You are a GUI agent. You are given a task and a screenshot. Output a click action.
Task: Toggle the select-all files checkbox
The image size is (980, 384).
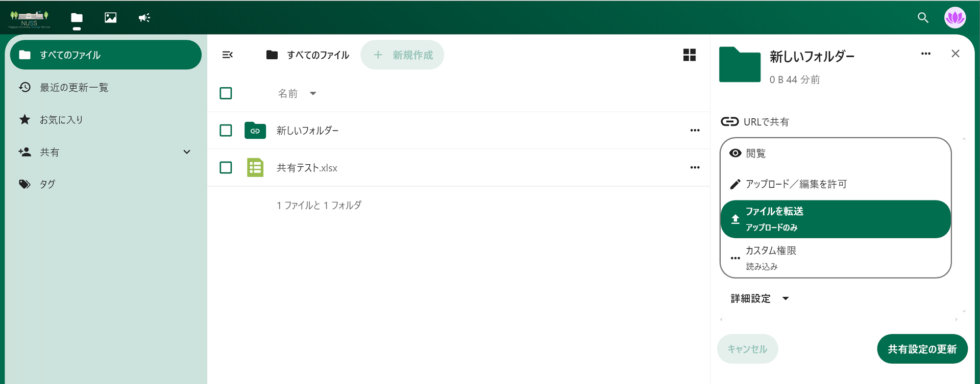coord(226,93)
